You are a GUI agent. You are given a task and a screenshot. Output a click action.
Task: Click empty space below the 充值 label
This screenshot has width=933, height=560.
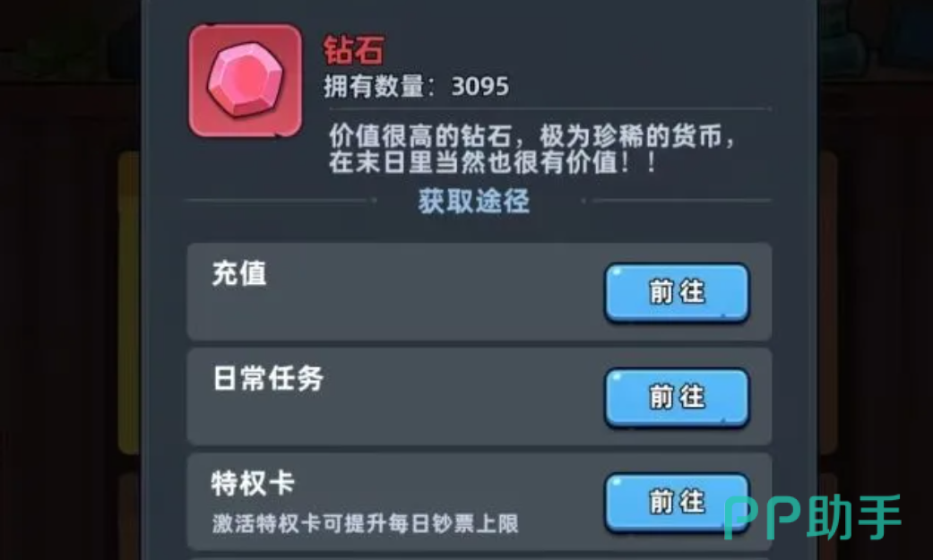[x=357, y=315]
